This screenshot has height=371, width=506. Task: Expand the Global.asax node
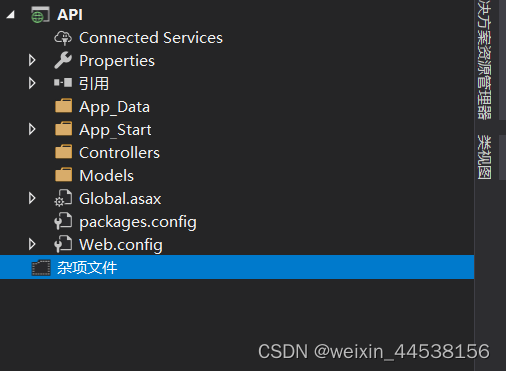(32, 198)
